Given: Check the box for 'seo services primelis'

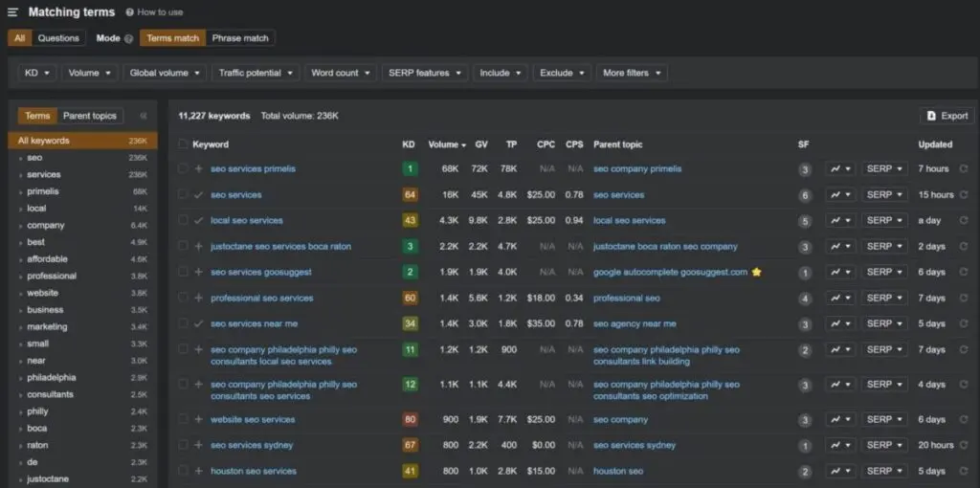Looking at the screenshot, I should click(183, 168).
